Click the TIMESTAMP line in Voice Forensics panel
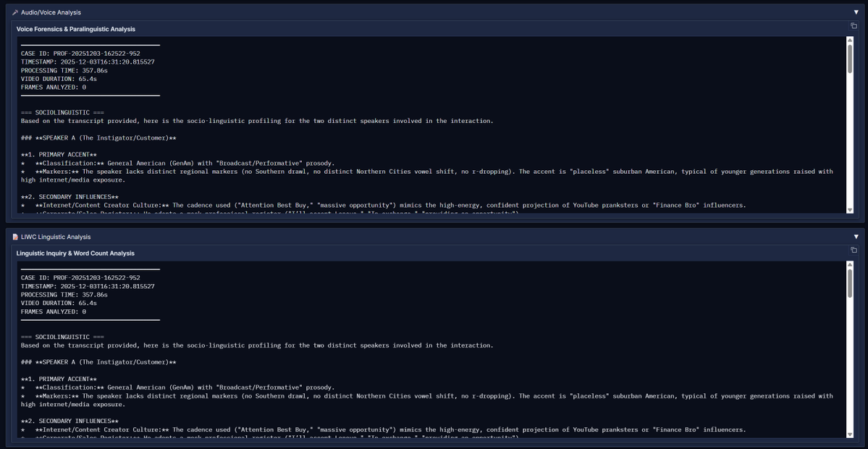The width and height of the screenshot is (868, 449). pyautogui.click(x=88, y=62)
